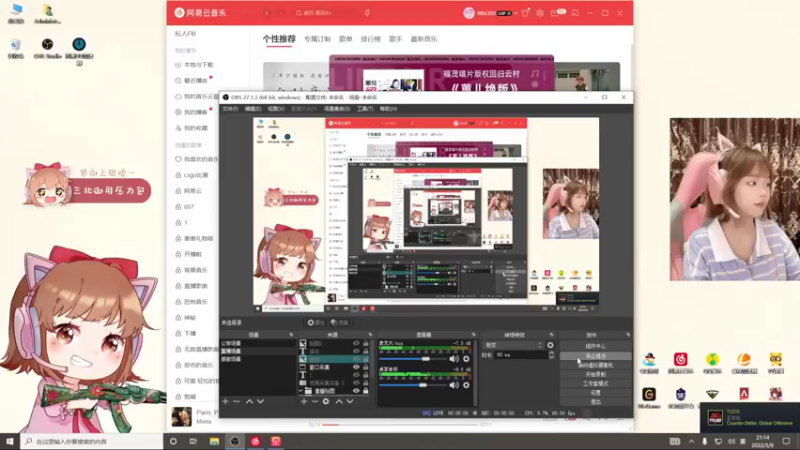This screenshot has height=450, width=800.
Task: Pop out the 来源 Sources dock panel
Action: tap(370, 335)
